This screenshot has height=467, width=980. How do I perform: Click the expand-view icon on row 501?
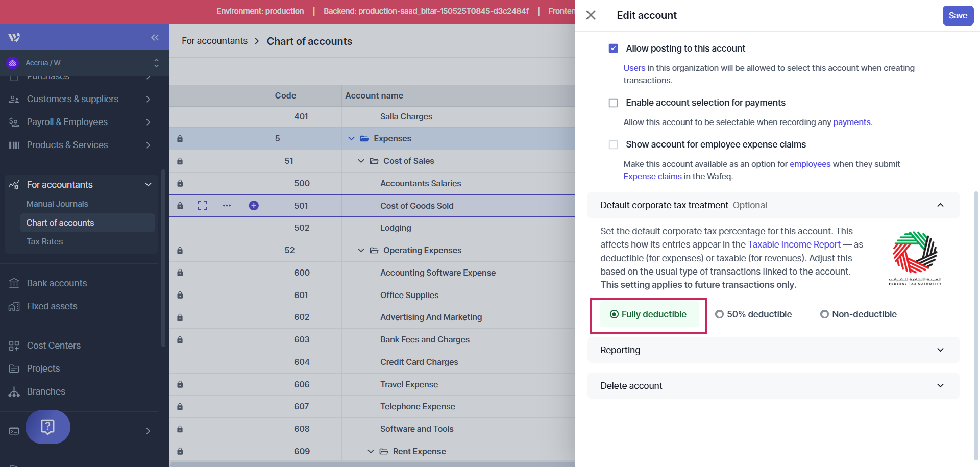click(x=202, y=206)
